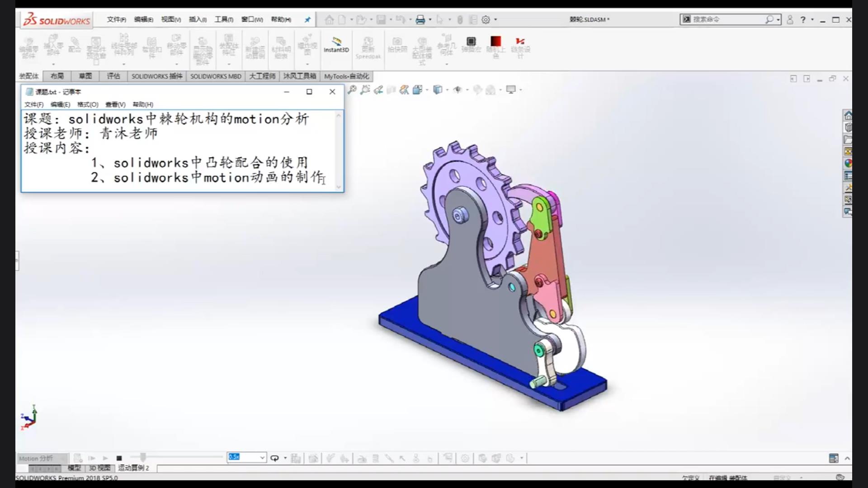This screenshot has width=868, height=488.
Task: Open the 文件(F) menu in SolidWorks
Action: point(117,19)
